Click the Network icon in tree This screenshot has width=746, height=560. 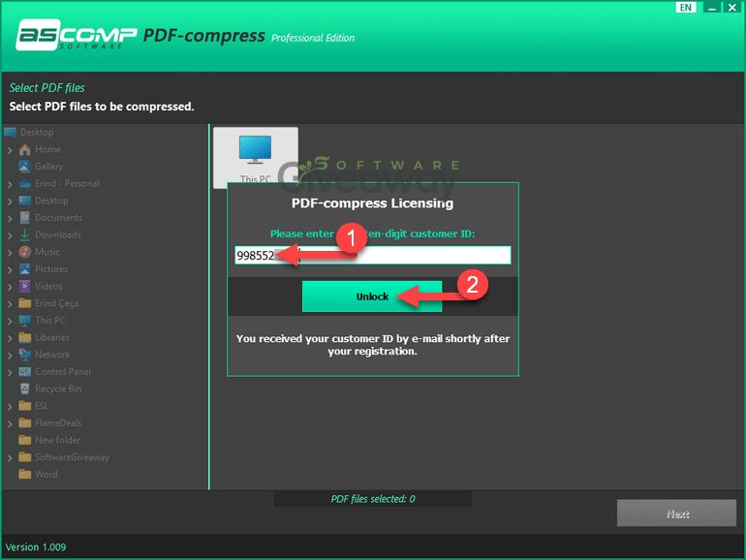[25, 355]
